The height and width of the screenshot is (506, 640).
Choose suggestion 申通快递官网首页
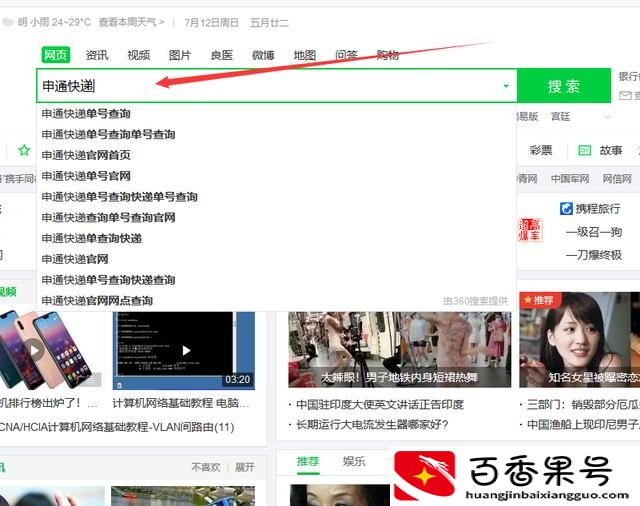click(276, 155)
